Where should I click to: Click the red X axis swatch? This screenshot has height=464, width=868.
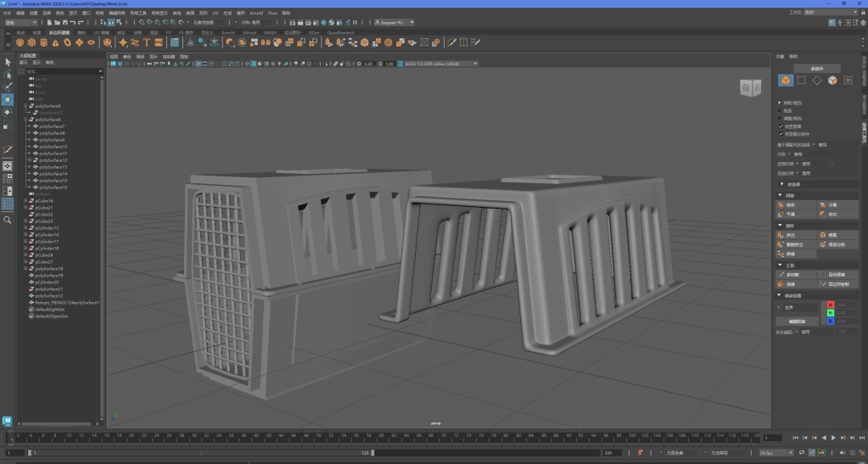pyautogui.click(x=831, y=305)
